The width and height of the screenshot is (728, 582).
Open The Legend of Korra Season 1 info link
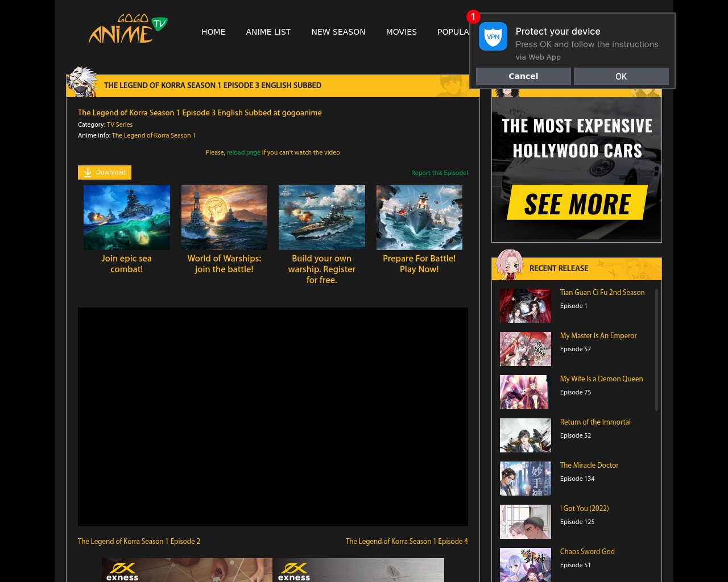coord(154,135)
